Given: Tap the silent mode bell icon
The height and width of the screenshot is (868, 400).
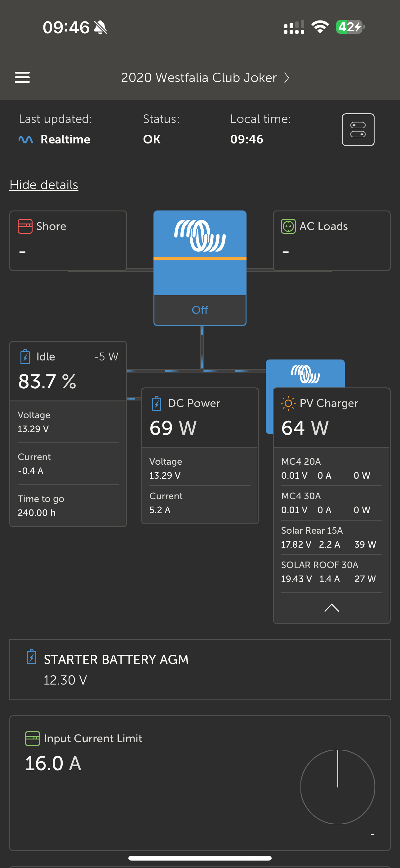Looking at the screenshot, I should tap(100, 27).
